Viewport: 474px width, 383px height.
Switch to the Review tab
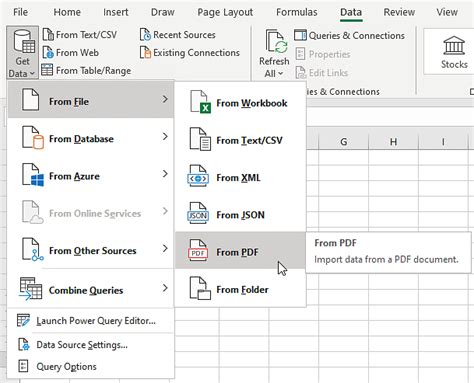point(399,12)
